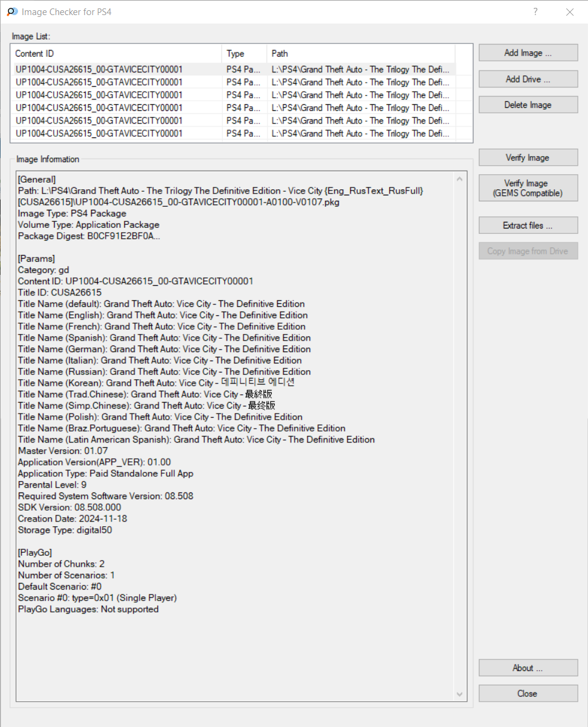Click the 'Title Name (Polish)' line
Viewport: 588px width, 727px height.
point(160,417)
